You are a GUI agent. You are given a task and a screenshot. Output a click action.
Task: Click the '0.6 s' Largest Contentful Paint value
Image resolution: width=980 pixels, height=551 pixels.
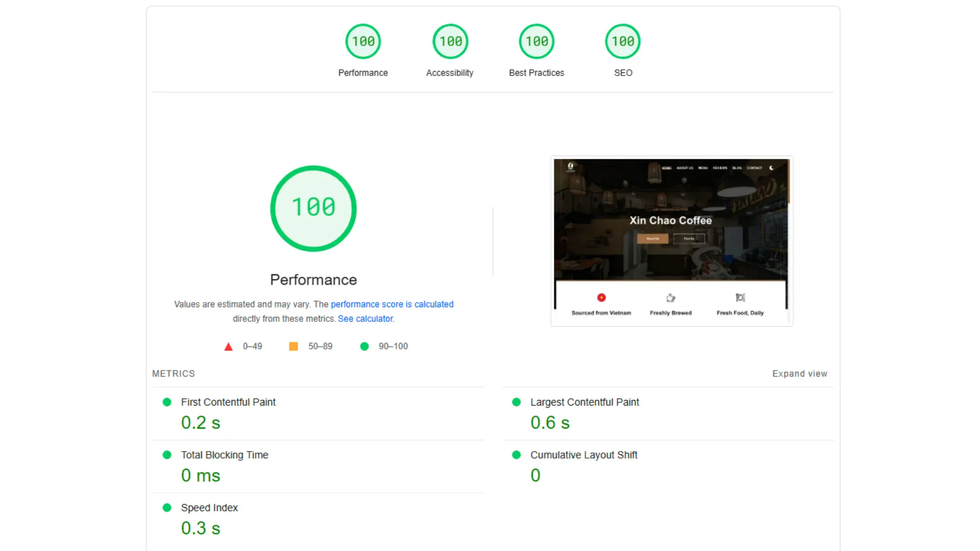tap(550, 423)
